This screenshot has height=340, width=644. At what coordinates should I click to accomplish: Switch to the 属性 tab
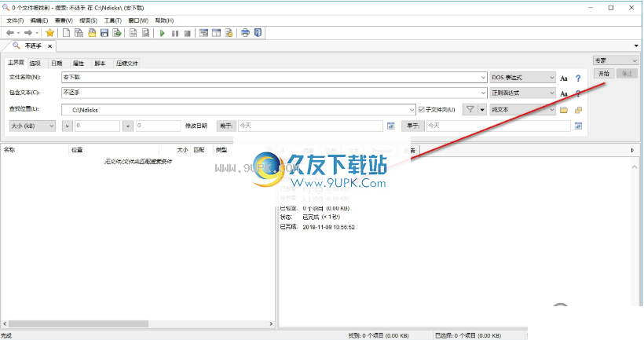pyautogui.click(x=78, y=64)
